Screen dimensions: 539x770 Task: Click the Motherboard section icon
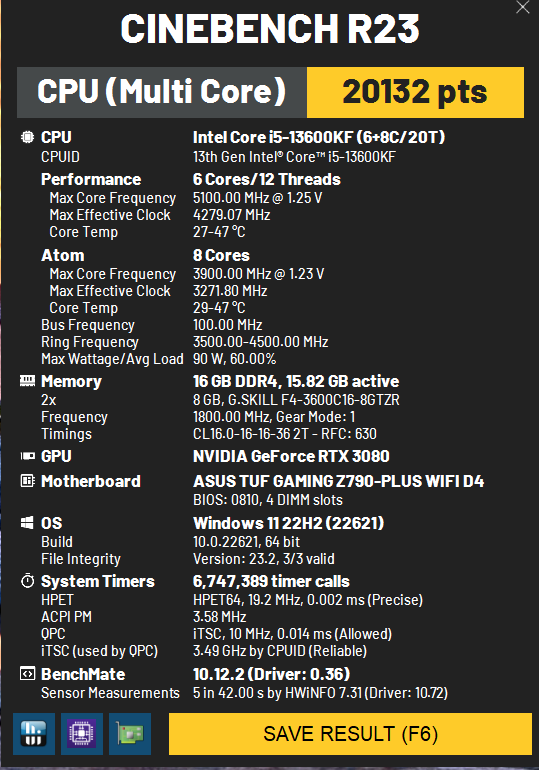click(27, 481)
